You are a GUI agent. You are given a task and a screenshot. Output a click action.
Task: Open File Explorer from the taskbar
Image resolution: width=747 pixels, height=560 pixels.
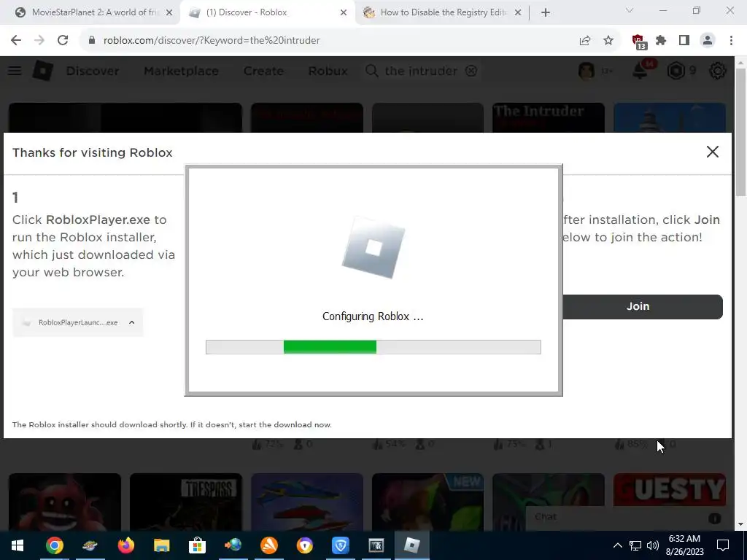(x=161, y=545)
